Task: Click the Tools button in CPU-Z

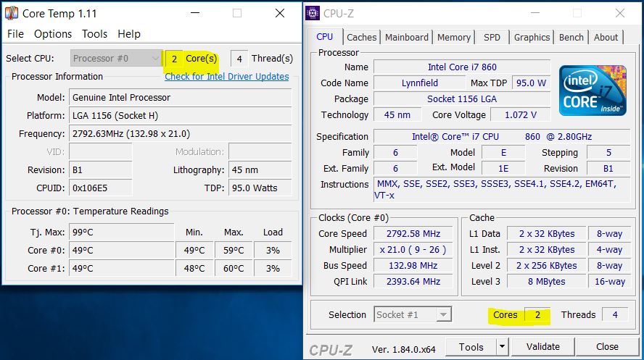Action: (x=471, y=347)
